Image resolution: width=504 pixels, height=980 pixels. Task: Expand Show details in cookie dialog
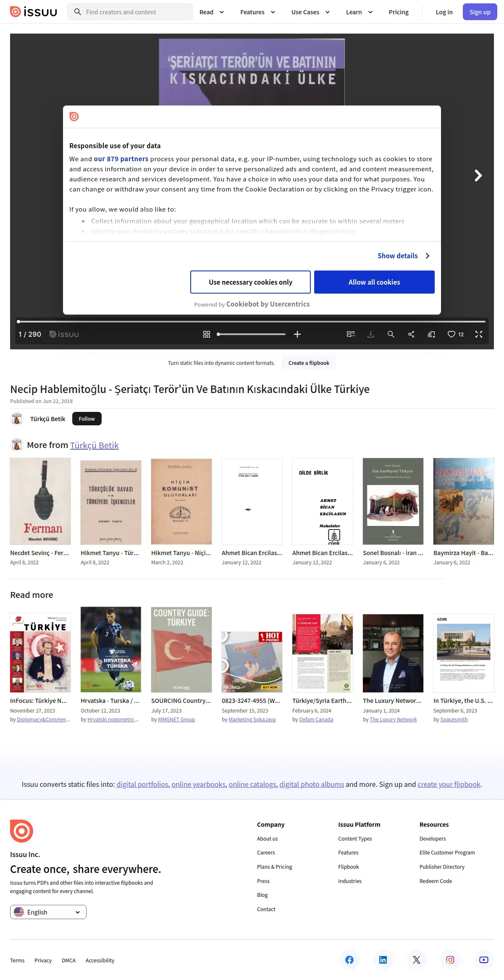coord(404,256)
